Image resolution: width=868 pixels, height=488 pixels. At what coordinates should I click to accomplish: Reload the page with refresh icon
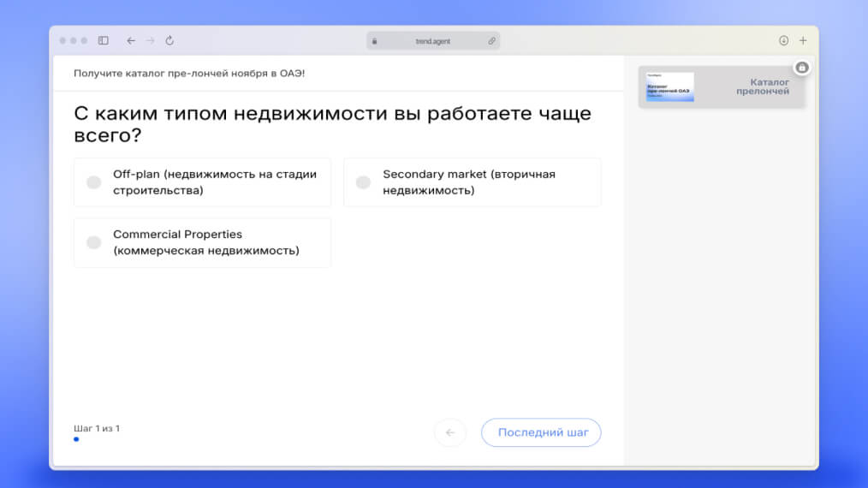(169, 40)
